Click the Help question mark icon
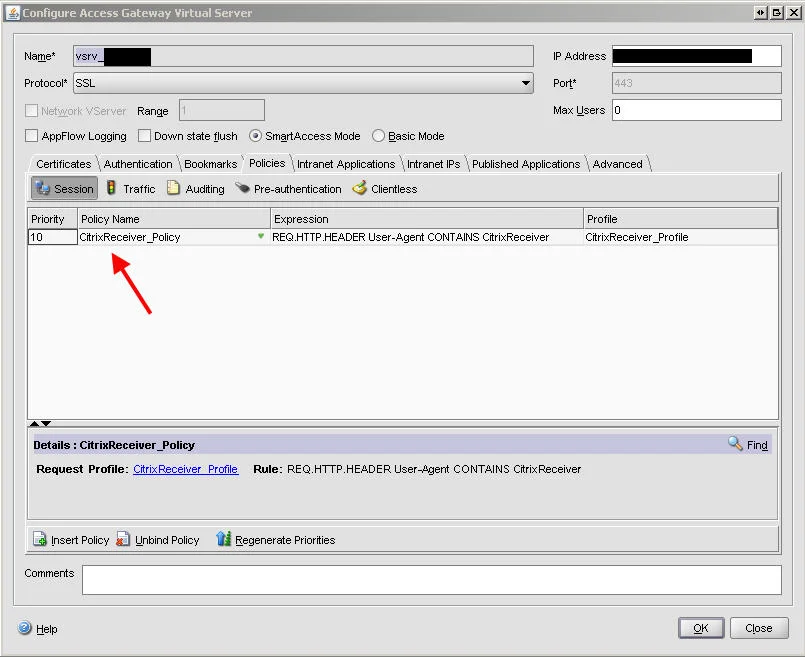 [24, 628]
